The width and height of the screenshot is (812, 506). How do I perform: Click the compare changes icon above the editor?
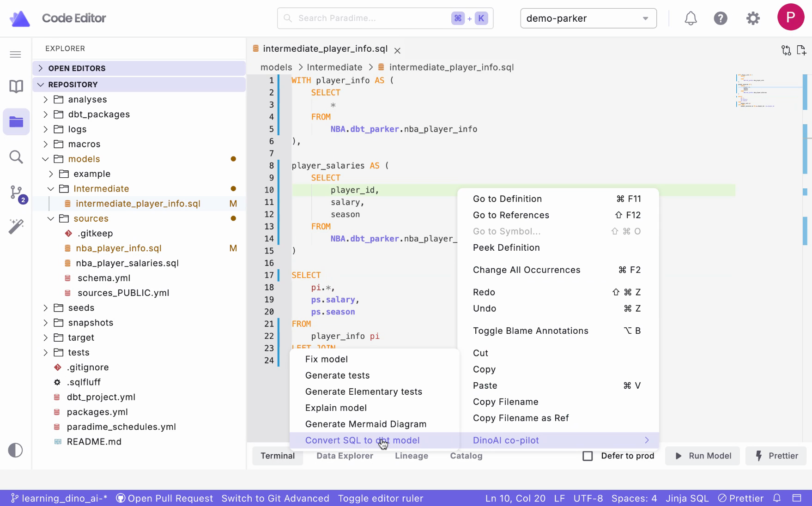pos(786,50)
